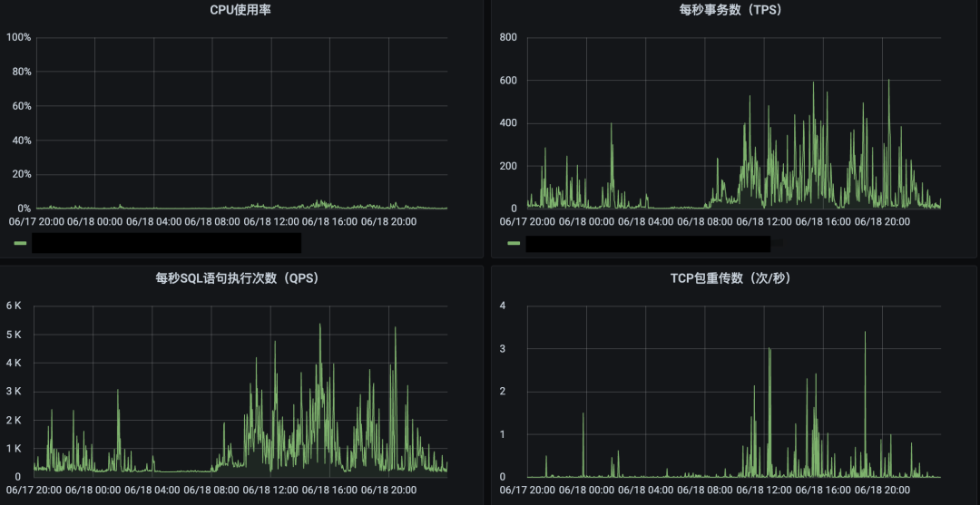Click the 3 label on TCP retransmit chart axis
This screenshot has height=505, width=980.
click(503, 348)
